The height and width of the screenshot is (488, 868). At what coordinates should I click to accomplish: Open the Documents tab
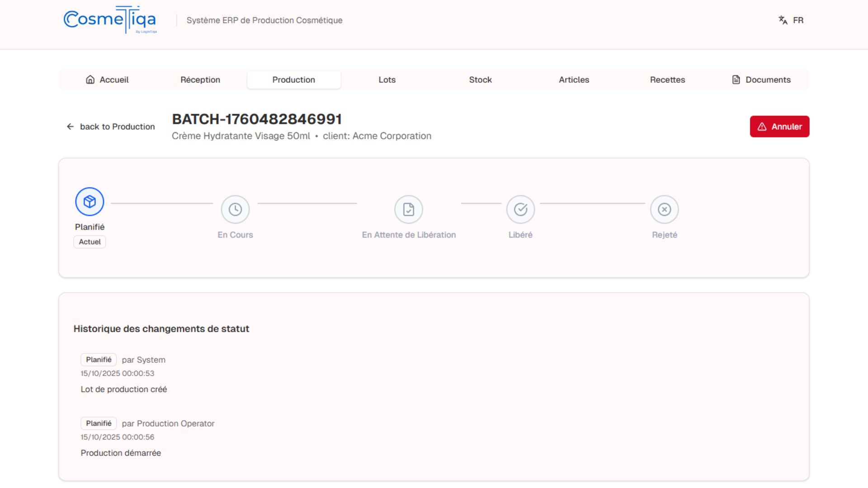tap(761, 80)
